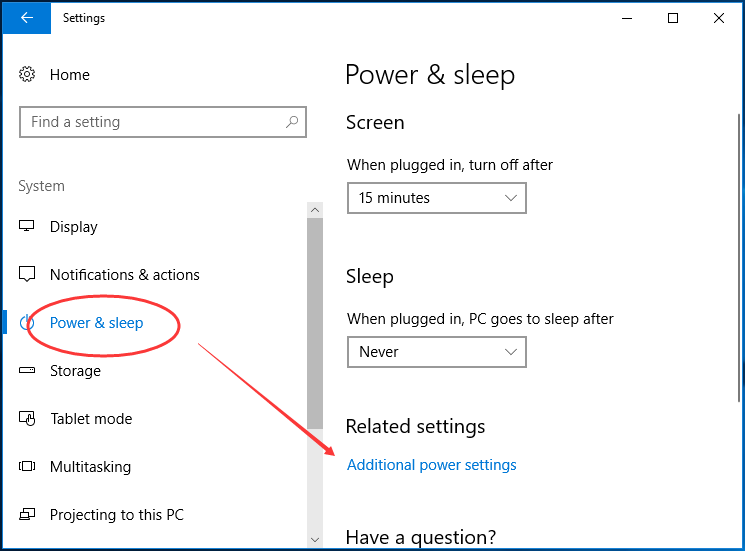
Task: Click the Projecting to this PC icon
Action: coord(27,514)
